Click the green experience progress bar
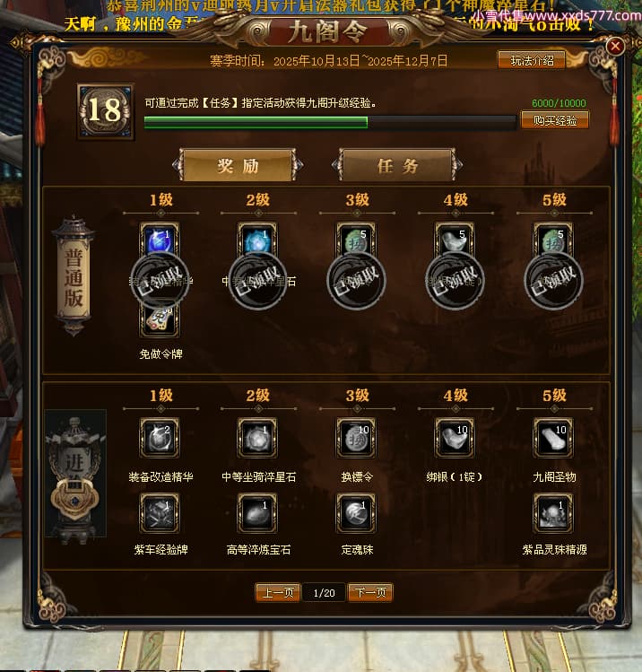This screenshot has height=672, width=642. [330, 123]
